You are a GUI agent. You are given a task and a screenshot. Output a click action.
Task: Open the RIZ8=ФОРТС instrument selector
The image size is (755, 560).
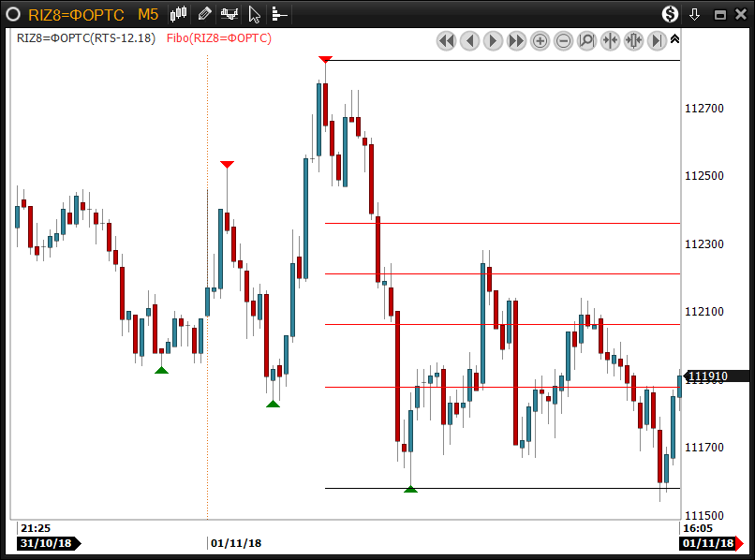coord(77,14)
